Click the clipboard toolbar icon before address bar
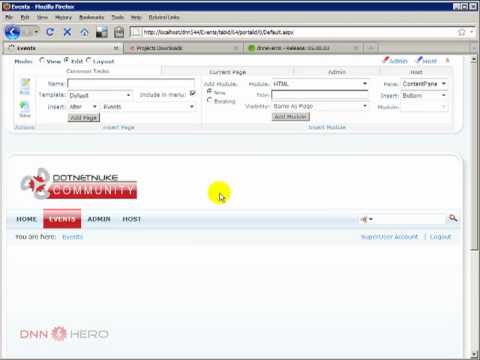The image size is (480, 360). point(119,32)
